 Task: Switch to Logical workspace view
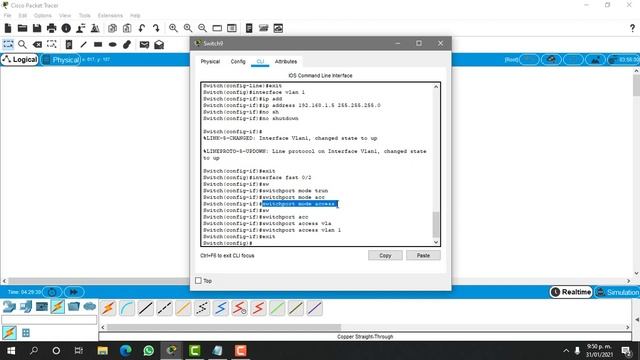20,60
